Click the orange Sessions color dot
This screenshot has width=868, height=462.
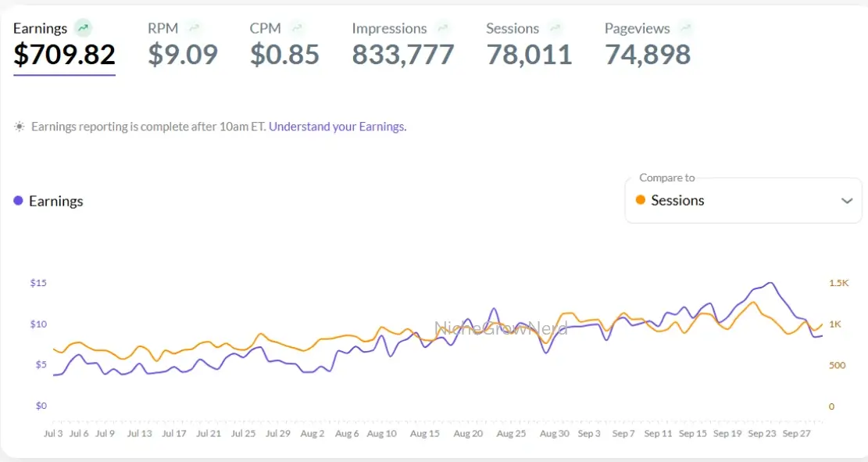tap(641, 200)
